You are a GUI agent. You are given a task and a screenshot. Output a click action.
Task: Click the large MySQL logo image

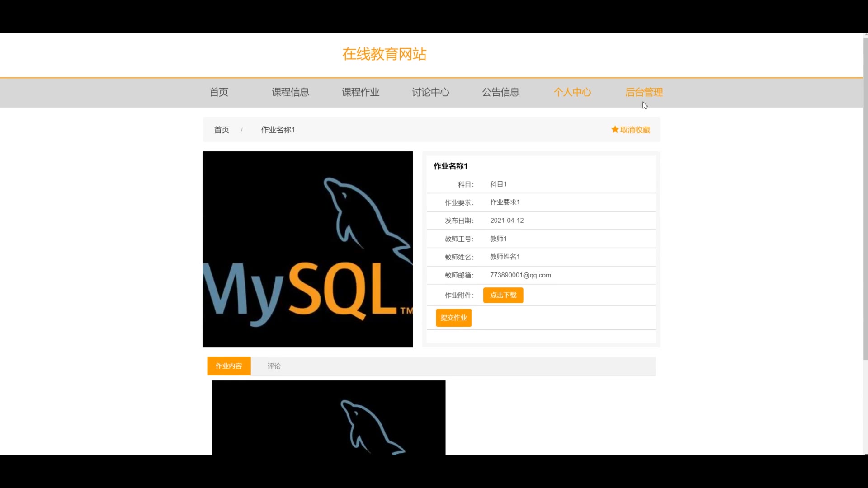click(307, 249)
